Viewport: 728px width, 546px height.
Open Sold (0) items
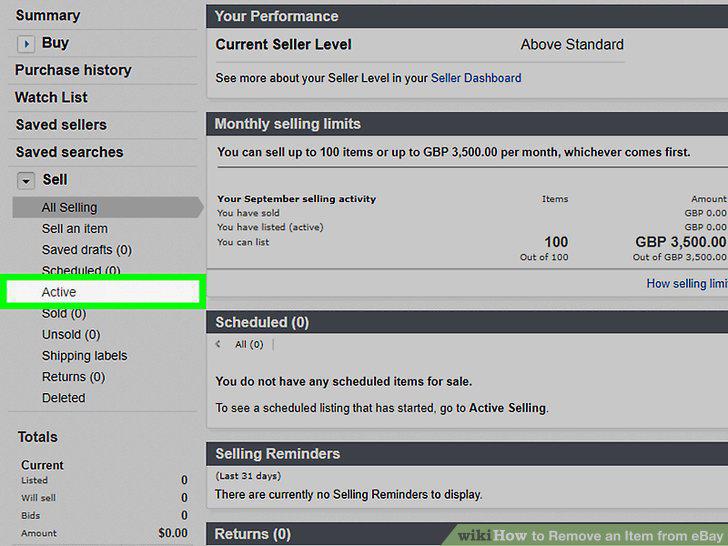[x=64, y=314]
